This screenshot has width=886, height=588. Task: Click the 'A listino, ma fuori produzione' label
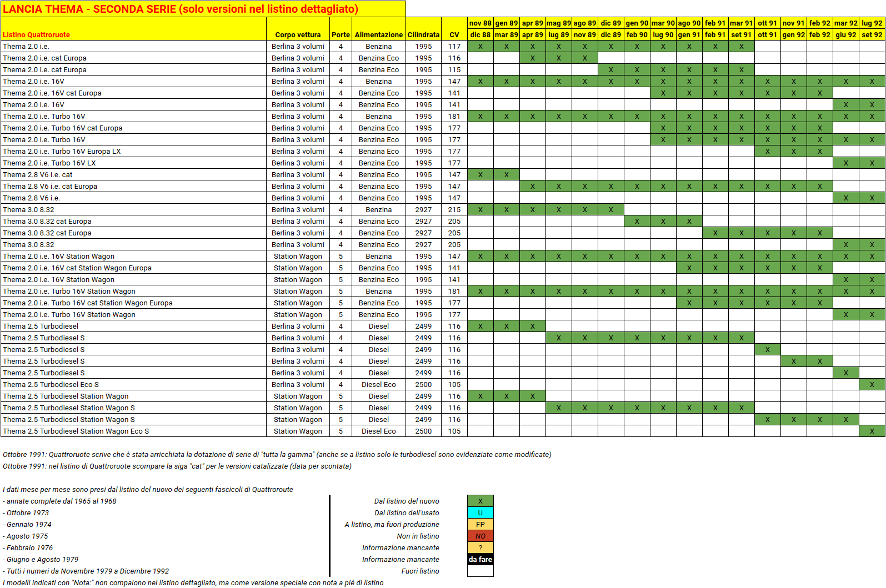point(392,524)
